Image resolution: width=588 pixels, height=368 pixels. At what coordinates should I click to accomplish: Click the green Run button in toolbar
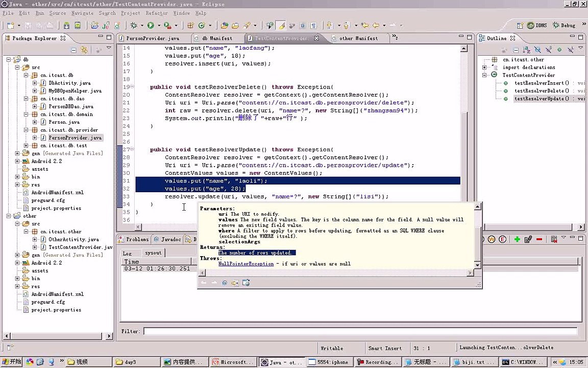pyautogui.click(x=151, y=25)
